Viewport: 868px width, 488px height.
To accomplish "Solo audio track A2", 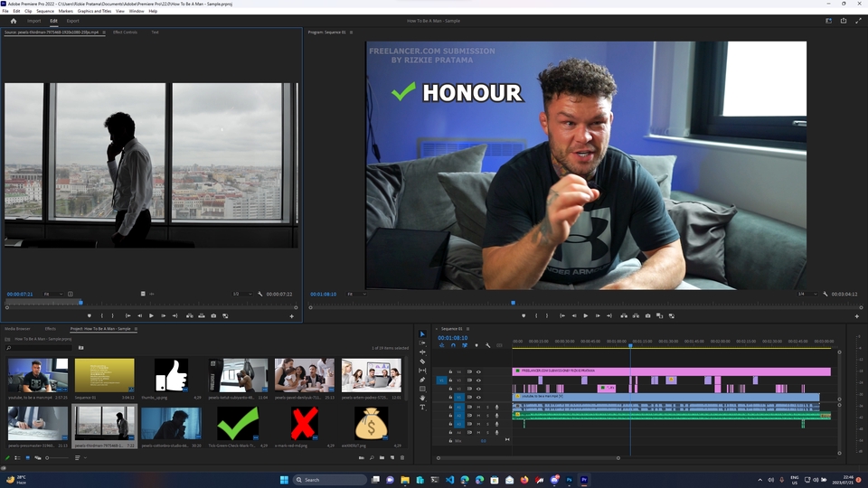I will click(487, 416).
